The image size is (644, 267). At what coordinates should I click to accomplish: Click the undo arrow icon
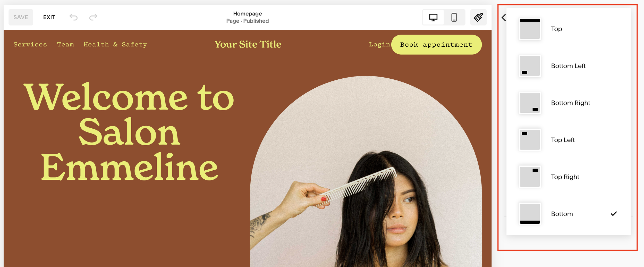[x=73, y=17]
